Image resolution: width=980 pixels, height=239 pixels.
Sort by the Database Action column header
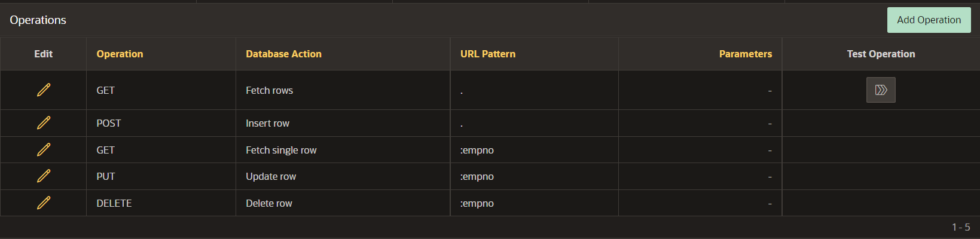(x=283, y=54)
